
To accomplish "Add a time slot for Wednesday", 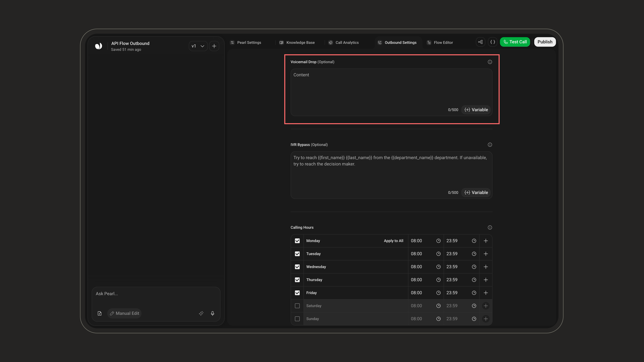I will pos(486,267).
